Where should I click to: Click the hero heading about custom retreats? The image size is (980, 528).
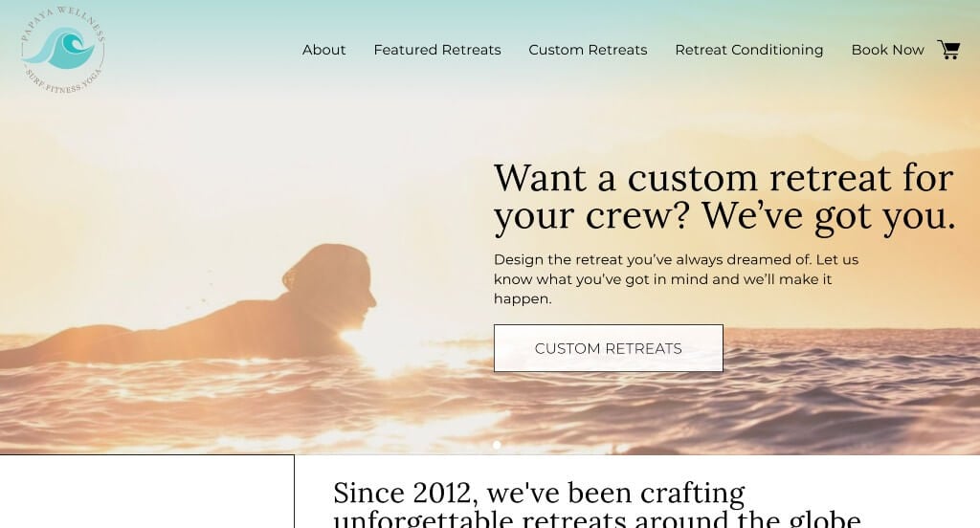point(724,197)
